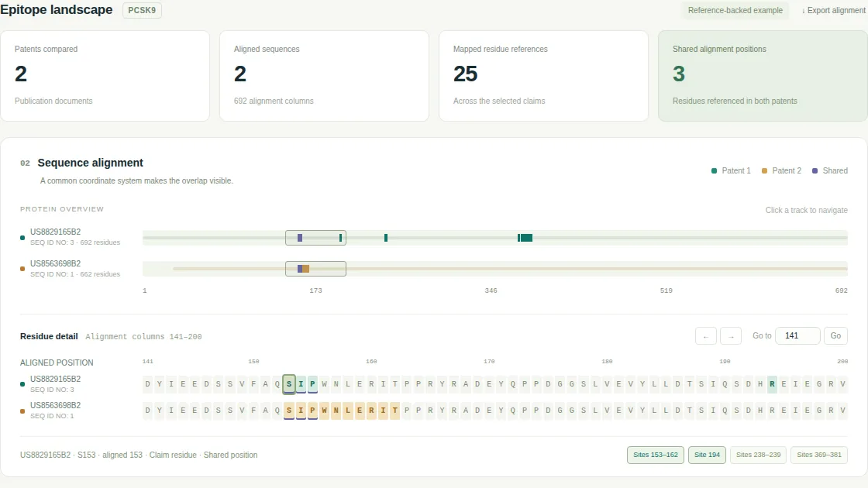Click the wide green marker near position 369 on the US8829165B2 track
This screenshot has height=488, width=868.
[x=525, y=238]
